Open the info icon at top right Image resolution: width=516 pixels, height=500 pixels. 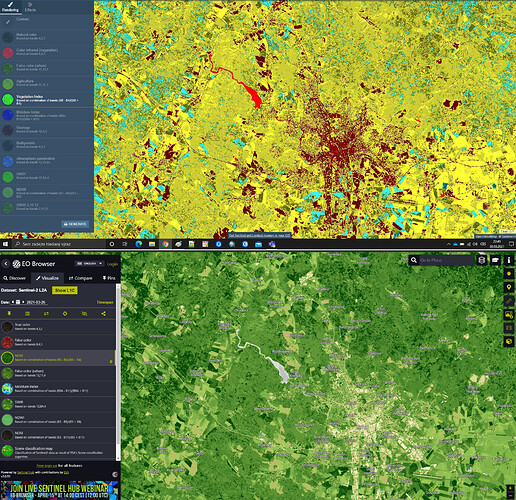509,260
